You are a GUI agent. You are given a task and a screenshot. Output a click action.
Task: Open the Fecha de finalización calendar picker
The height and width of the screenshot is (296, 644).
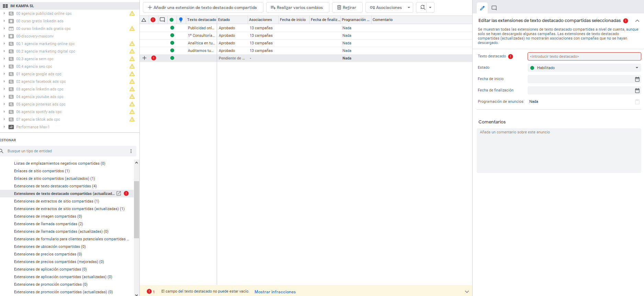[x=637, y=91]
